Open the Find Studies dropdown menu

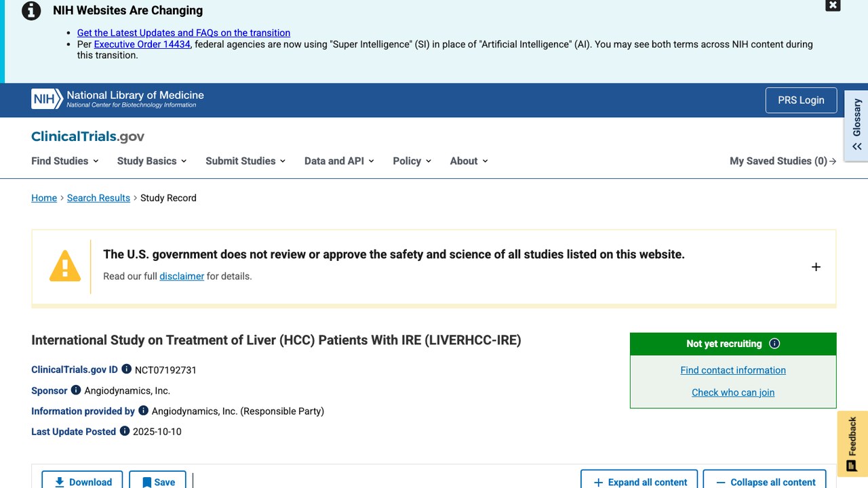coord(65,161)
